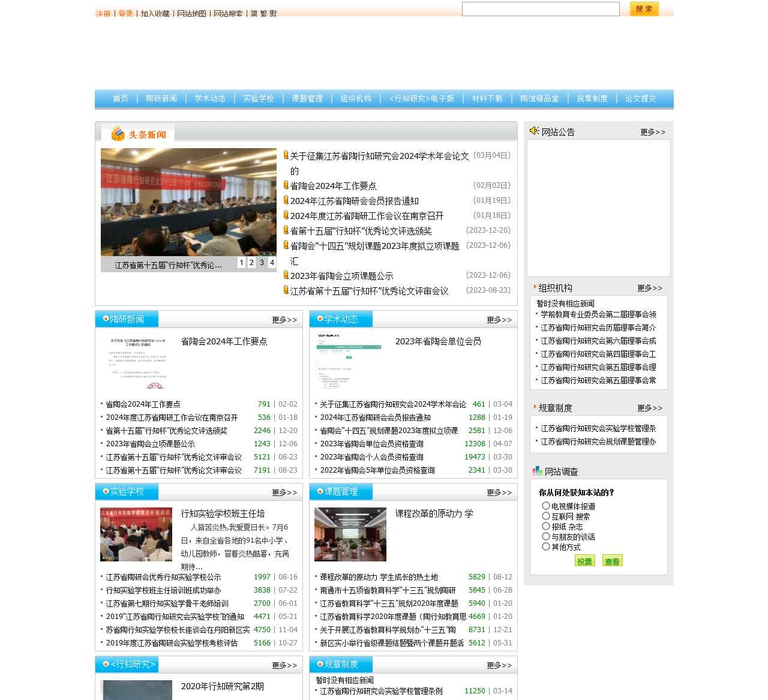Choose the 报纸 杂志 radio button

point(546,526)
